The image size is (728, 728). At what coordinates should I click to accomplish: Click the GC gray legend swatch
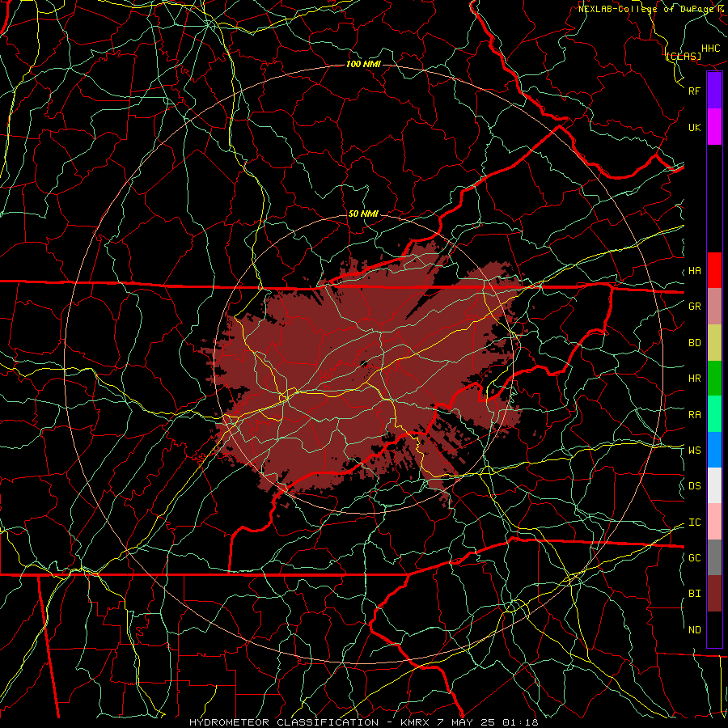point(714,557)
